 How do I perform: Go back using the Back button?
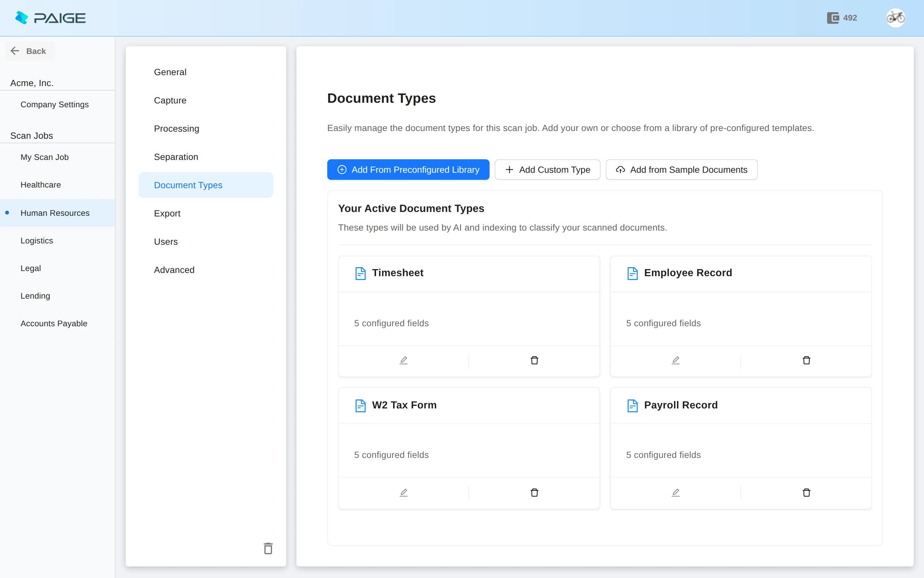click(x=30, y=51)
